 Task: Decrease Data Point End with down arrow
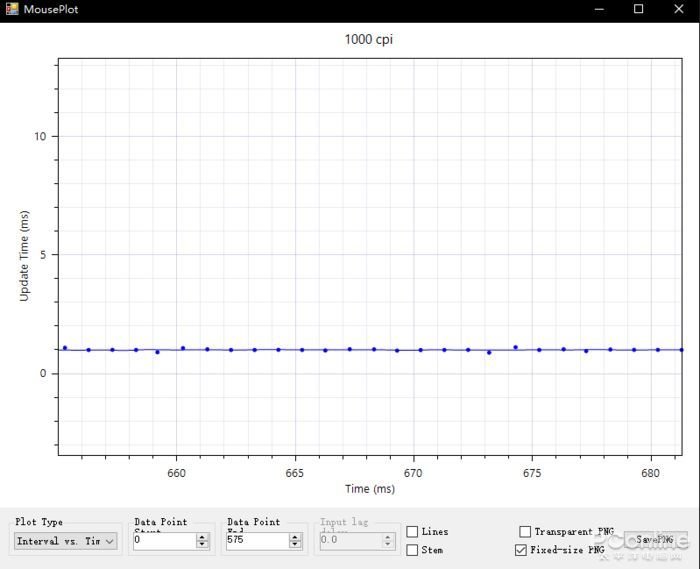pyautogui.click(x=295, y=545)
